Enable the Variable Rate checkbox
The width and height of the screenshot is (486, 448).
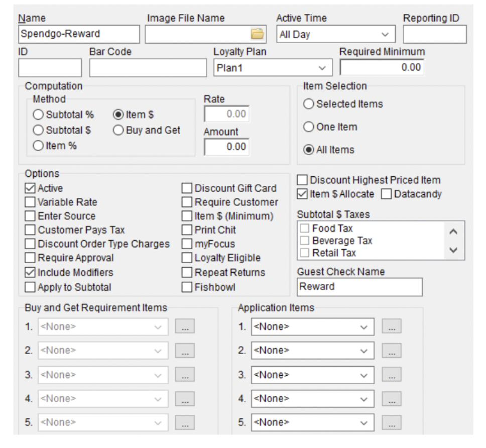click(x=31, y=202)
